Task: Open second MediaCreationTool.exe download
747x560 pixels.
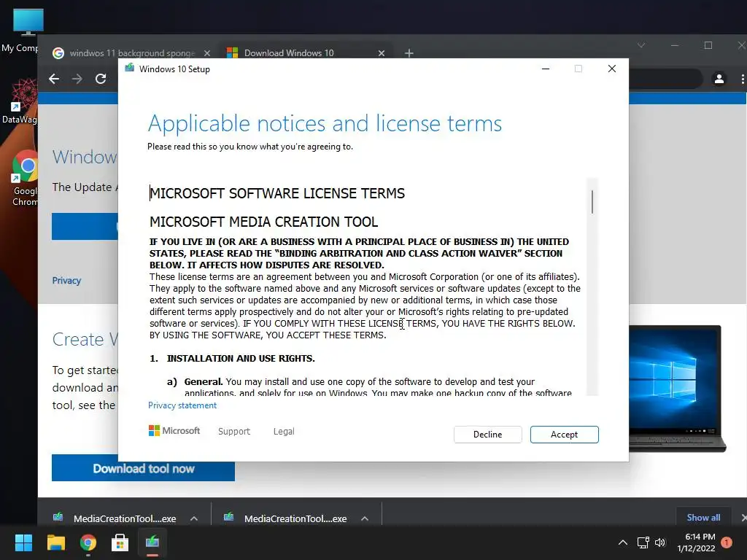Action: tap(285, 518)
